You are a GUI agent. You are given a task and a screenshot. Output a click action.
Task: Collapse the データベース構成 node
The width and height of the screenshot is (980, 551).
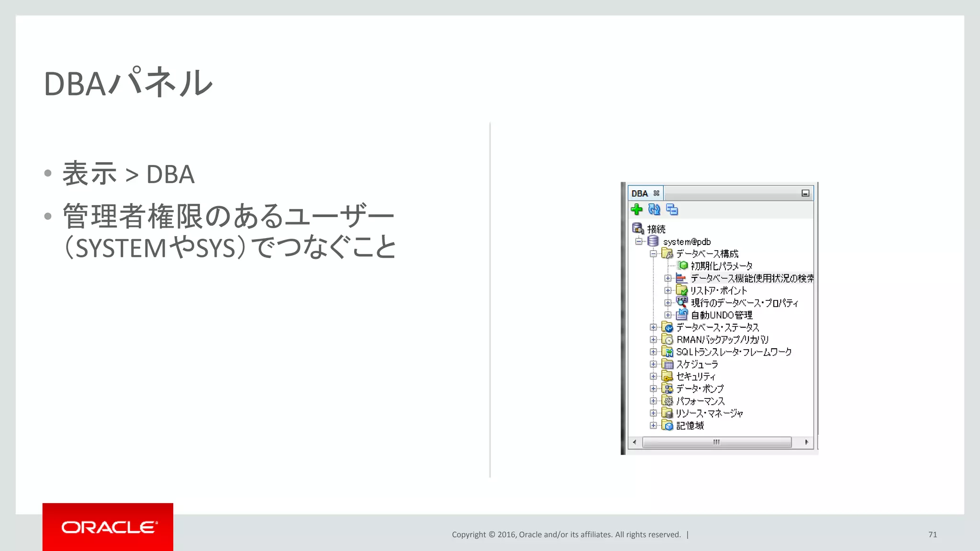(653, 253)
